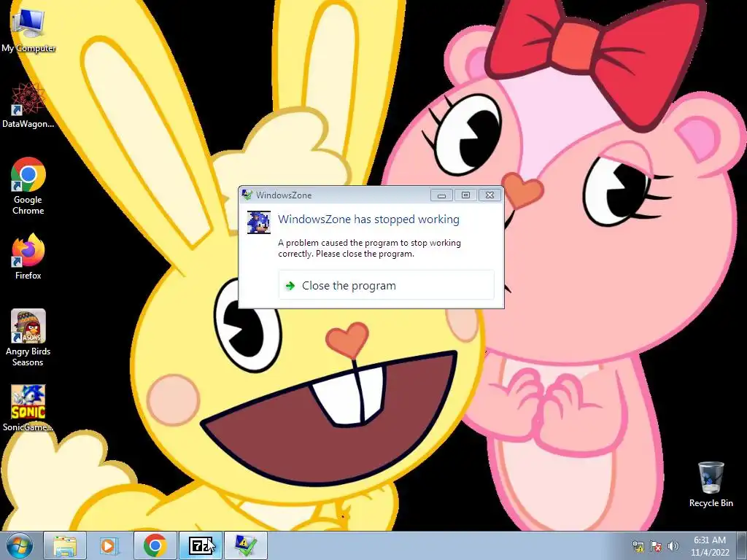The height and width of the screenshot is (560, 747).
Task: Open the DataWagon desktop shortcut
Action: point(28,105)
